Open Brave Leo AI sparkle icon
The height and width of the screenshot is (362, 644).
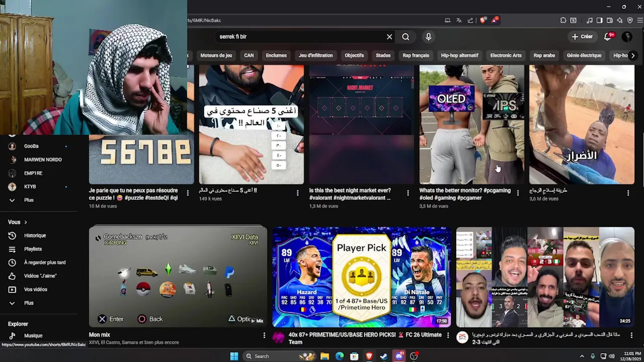620,21
